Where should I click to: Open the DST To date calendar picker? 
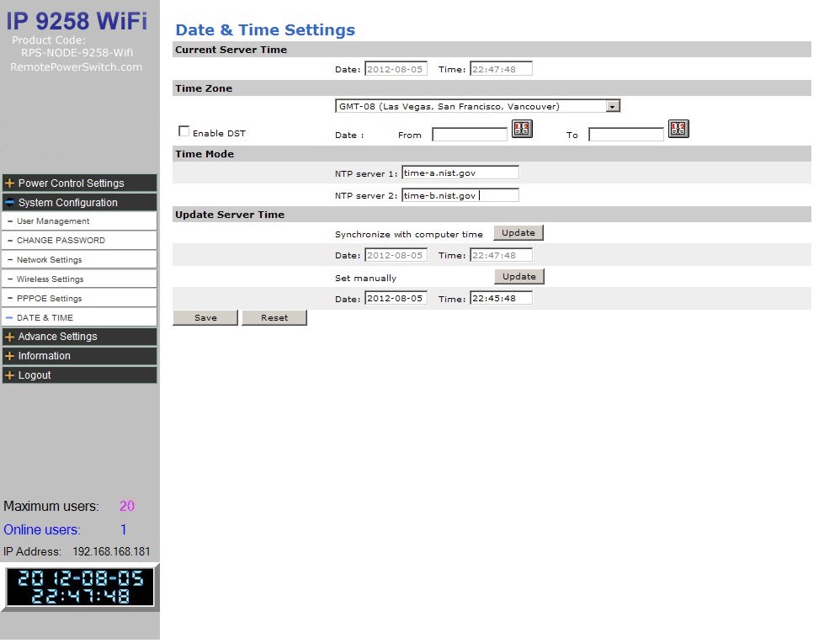click(678, 130)
